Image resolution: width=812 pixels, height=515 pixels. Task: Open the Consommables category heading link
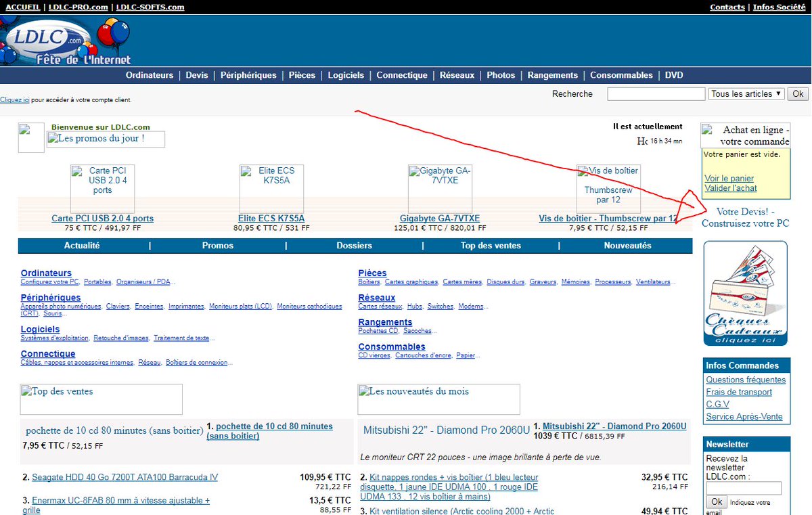click(392, 346)
